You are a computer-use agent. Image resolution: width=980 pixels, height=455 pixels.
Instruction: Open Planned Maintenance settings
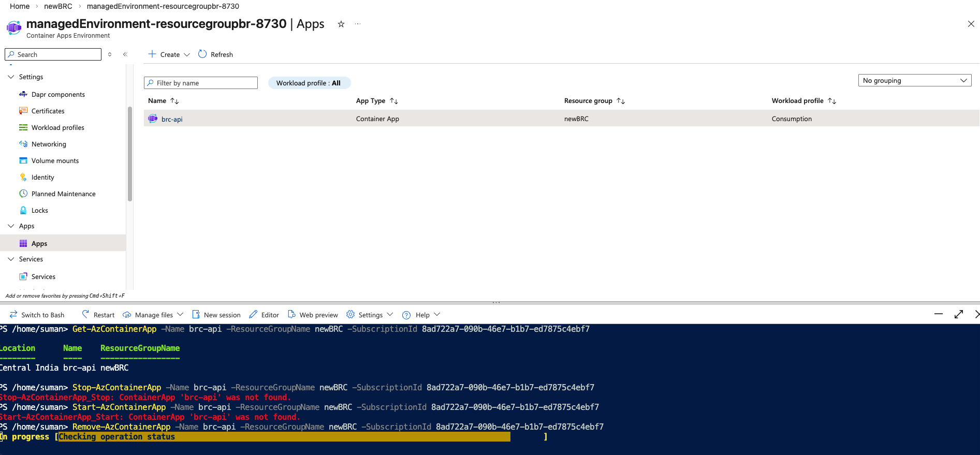point(63,194)
